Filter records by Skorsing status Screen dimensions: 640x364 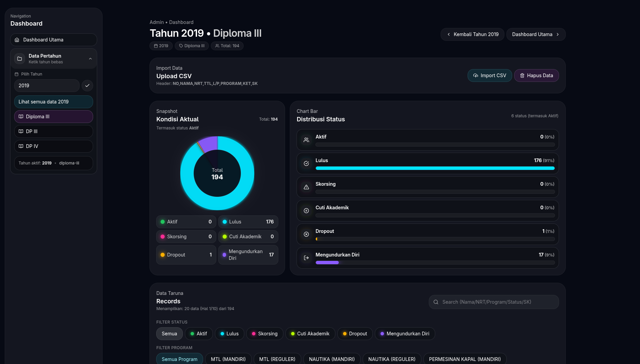[x=265, y=334]
